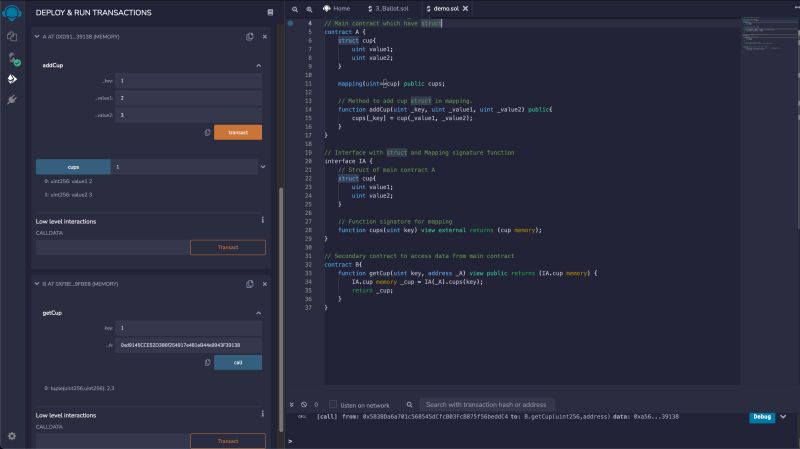Click line number 20 in the gutter
Image resolution: width=800 pixels, height=449 pixels.
pyautogui.click(x=308, y=161)
